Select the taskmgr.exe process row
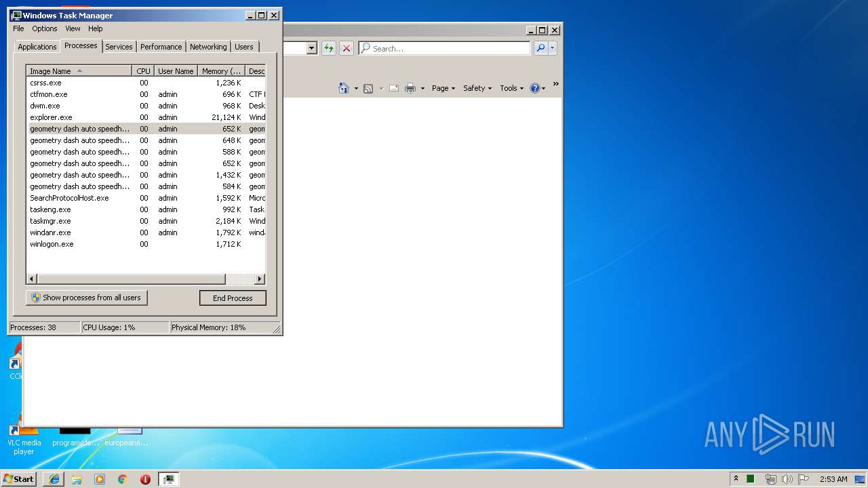 (146, 221)
